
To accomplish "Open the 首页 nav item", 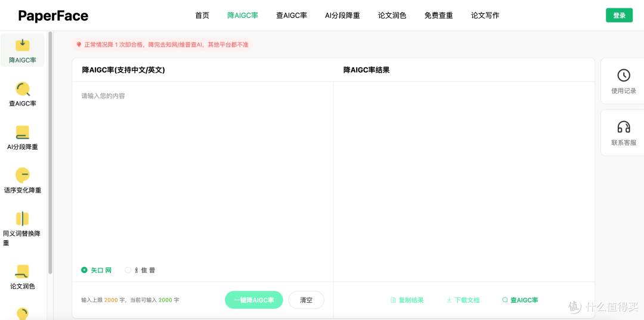I will click(202, 15).
